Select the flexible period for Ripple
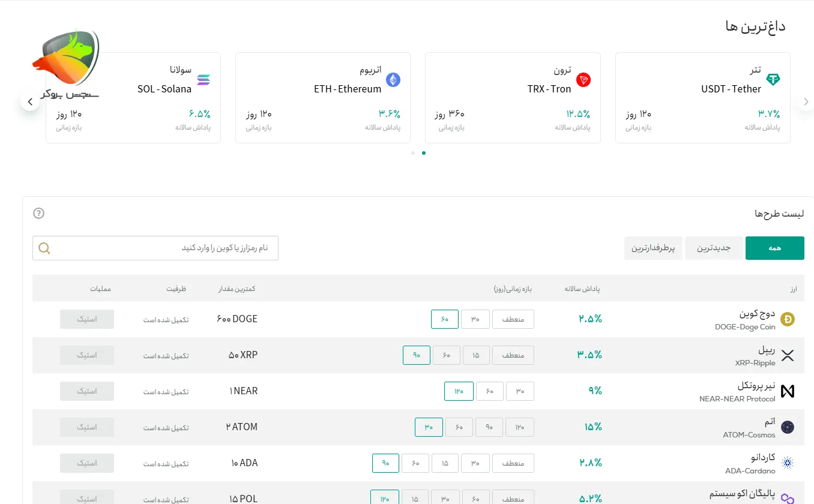This screenshot has width=814, height=504. tap(513, 355)
